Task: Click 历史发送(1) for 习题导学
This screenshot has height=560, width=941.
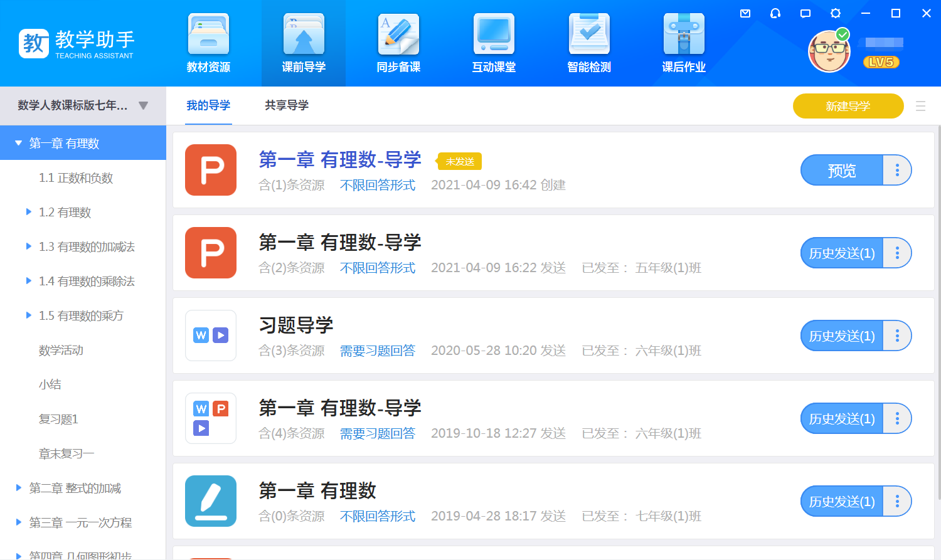Action: tap(841, 335)
